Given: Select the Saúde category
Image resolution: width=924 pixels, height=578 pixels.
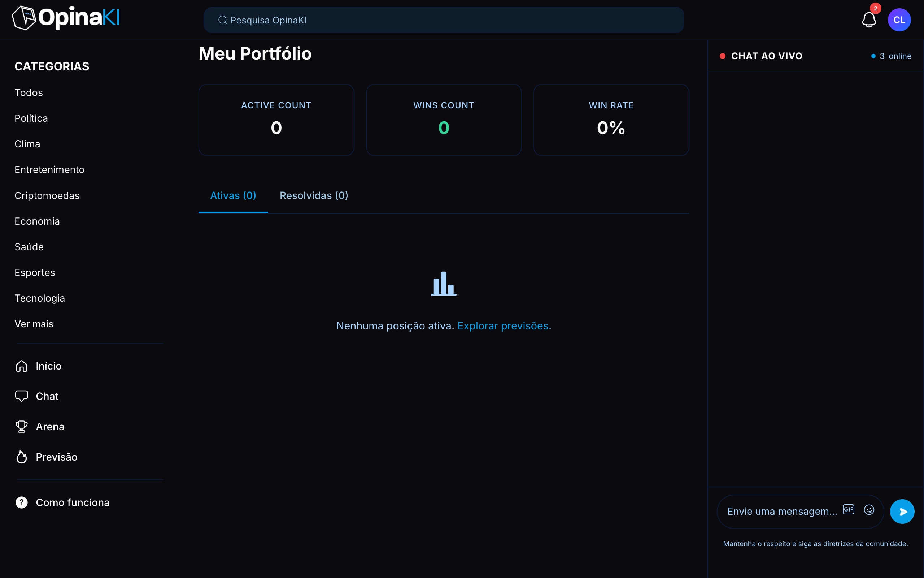Looking at the screenshot, I should pos(29,247).
